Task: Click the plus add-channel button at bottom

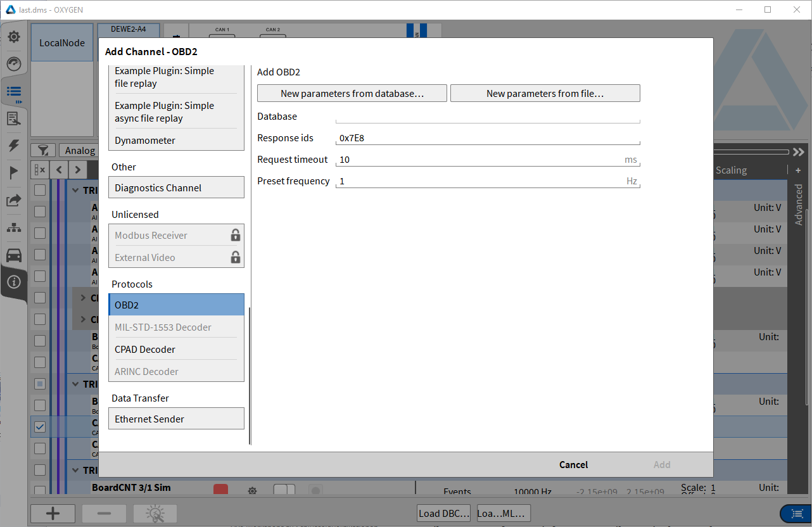Action: coord(53,514)
